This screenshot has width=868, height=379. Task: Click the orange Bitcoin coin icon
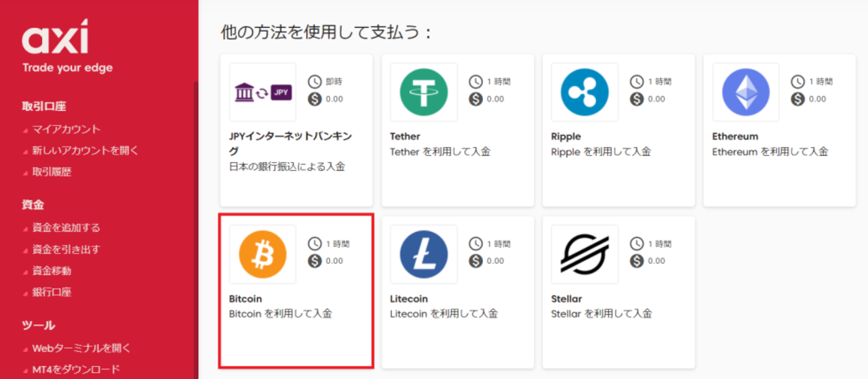pyautogui.click(x=262, y=255)
